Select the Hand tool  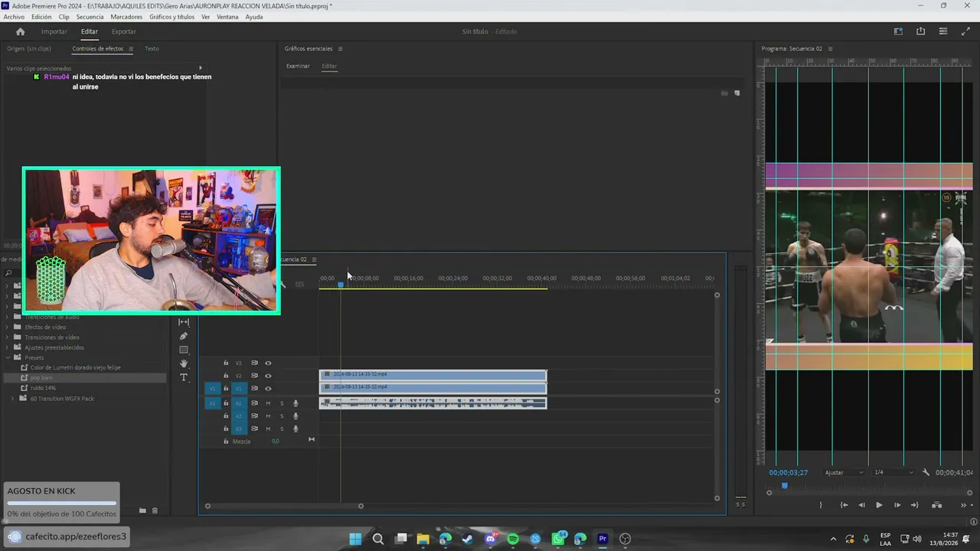(x=184, y=364)
